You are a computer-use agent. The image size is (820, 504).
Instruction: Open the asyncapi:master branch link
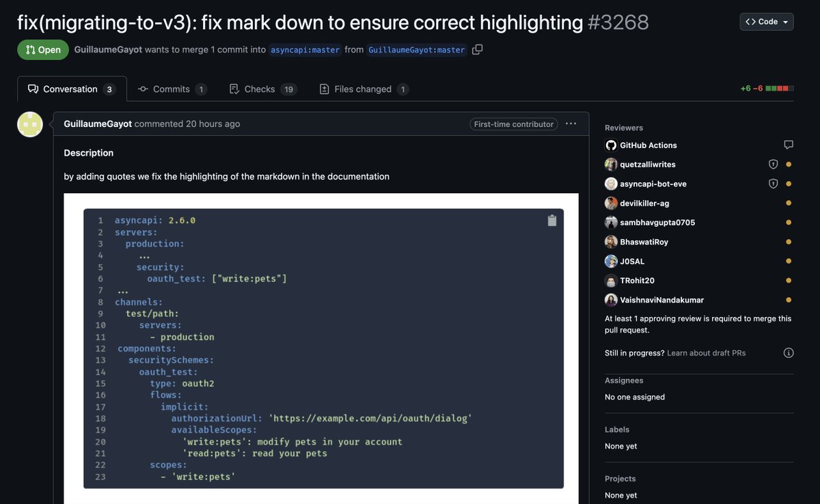click(305, 49)
